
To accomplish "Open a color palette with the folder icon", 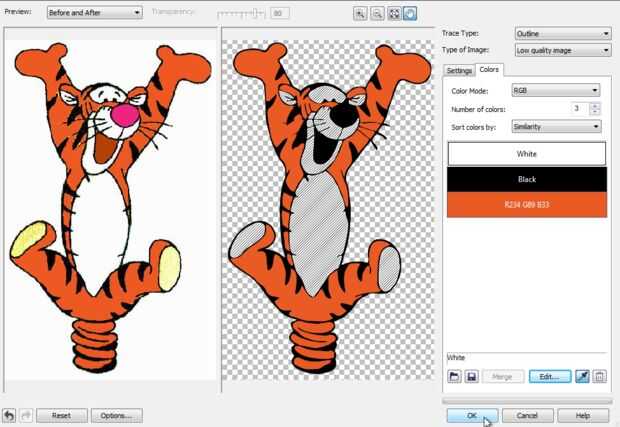I will (x=454, y=376).
